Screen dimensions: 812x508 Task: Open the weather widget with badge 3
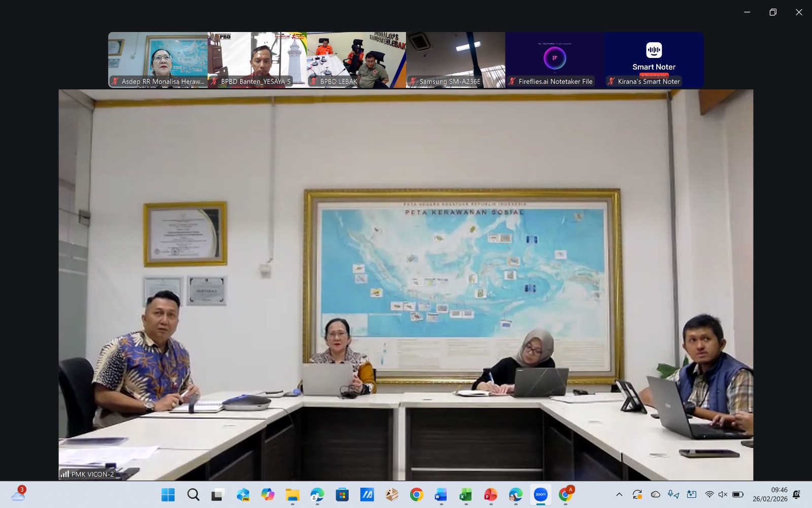(x=18, y=494)
